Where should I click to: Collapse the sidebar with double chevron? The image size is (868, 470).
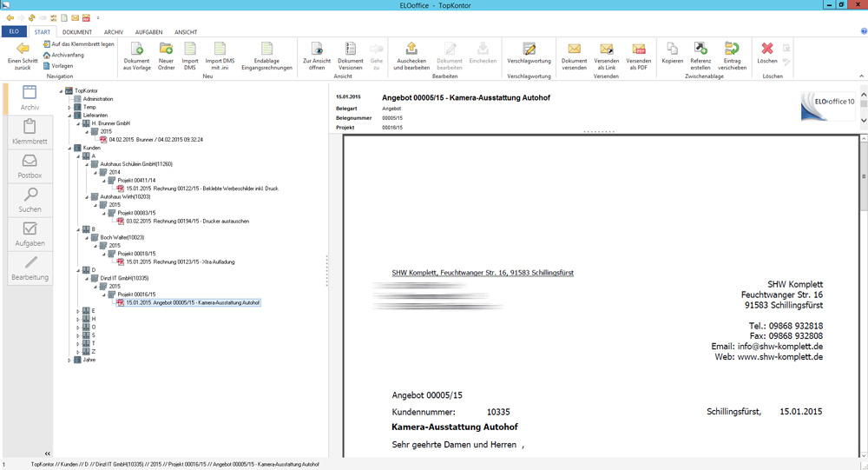(x=48, y=453)
